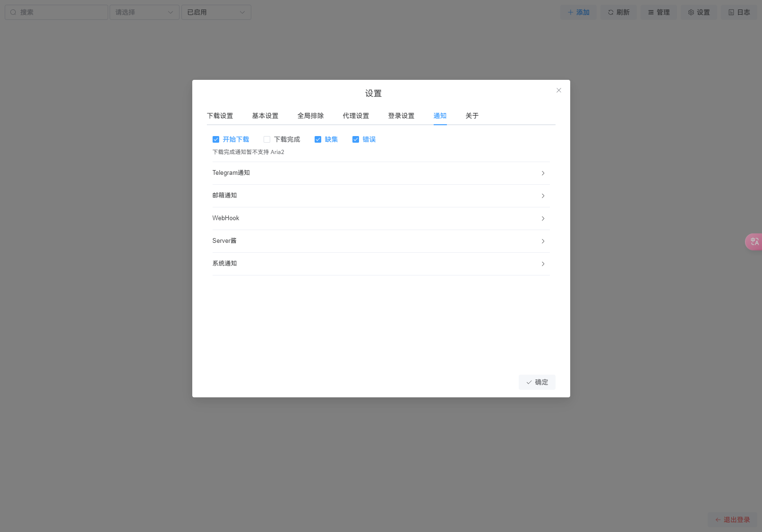Switch to the 登录设置 tab
This screenshot has width=762, height=532.
click(402, 116)
